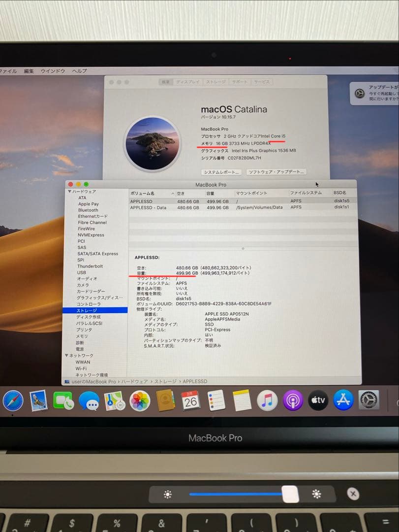Select the 概要 tab

pyautogui.click(x=166, y=82)
